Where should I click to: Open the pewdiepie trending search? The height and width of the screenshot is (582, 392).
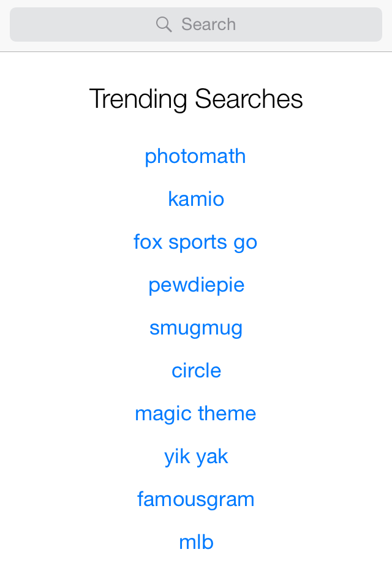tap(196, 285)
